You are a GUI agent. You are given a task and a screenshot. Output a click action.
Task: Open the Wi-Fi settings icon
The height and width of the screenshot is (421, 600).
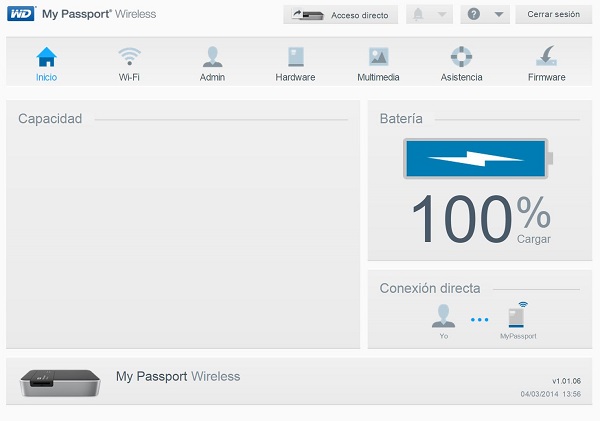(129, 57)
